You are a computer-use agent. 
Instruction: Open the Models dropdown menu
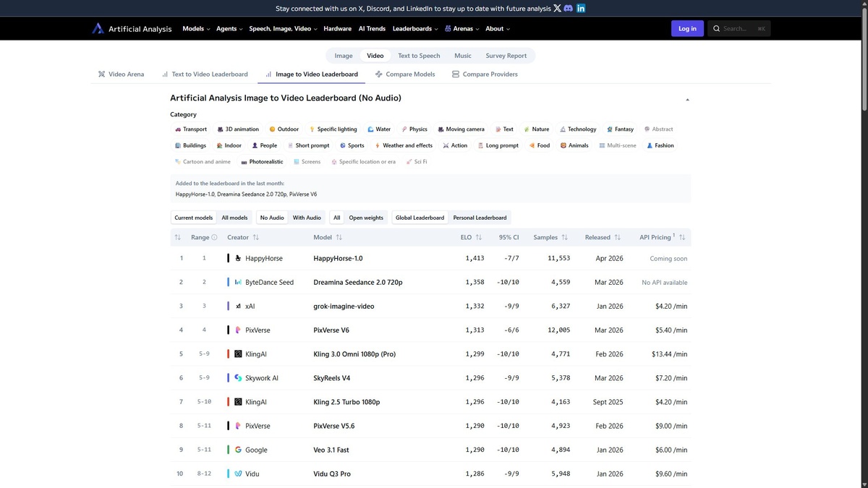point(196,29)
